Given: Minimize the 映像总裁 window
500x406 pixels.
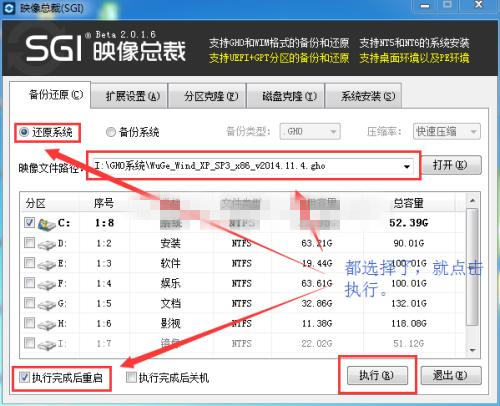Looking at the screenshot, I should [425, 5].
